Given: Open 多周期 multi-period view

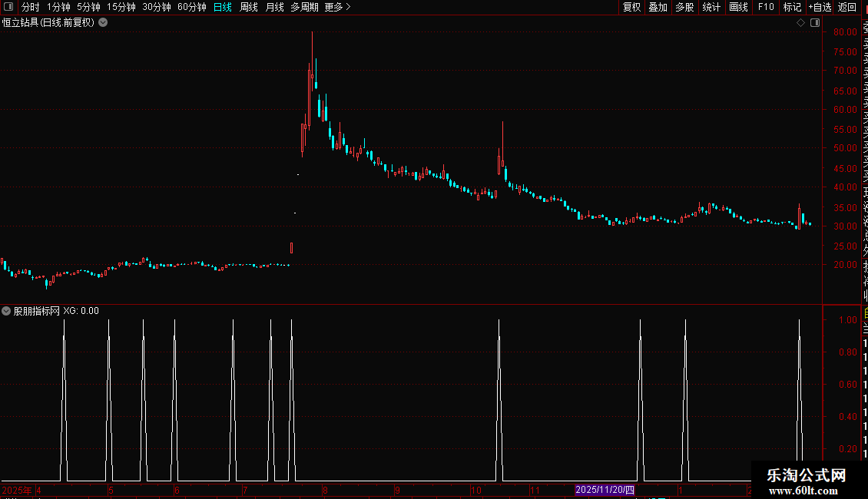Looking at the screenshot, I should click(304, 7).
